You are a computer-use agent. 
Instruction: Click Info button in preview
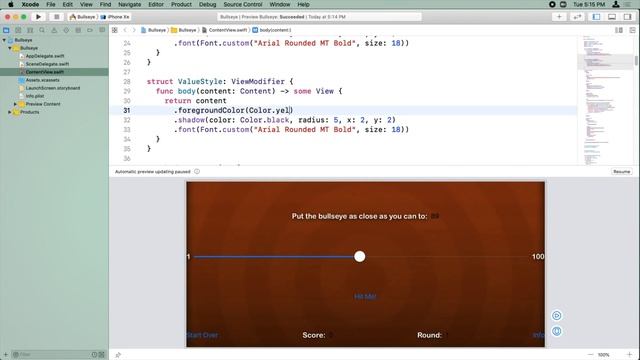pos(539,335)
